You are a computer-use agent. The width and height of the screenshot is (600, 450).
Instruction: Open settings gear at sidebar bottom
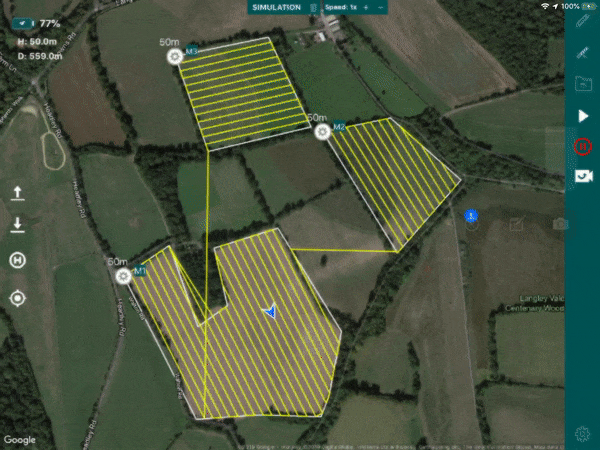tap(582, 434)
